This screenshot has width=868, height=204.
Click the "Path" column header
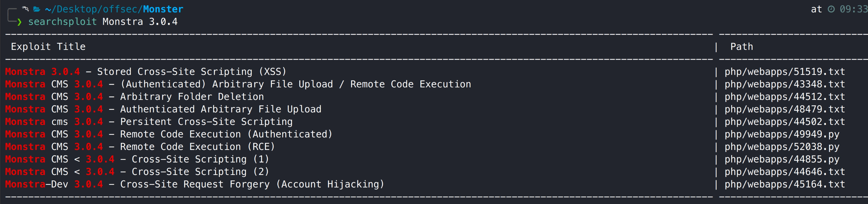[x=741, y=47]
